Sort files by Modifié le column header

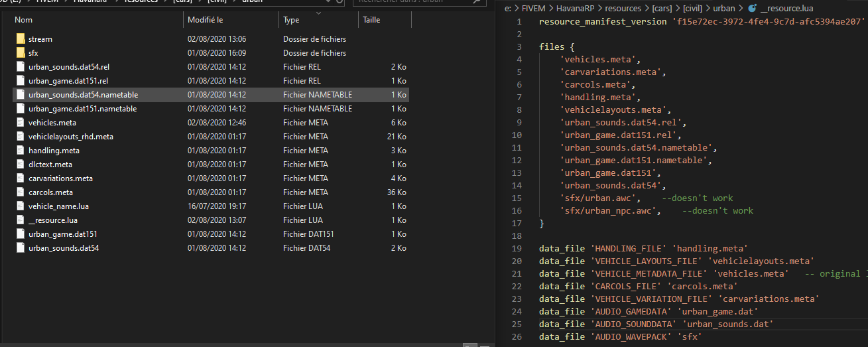[x=206, y=20]
